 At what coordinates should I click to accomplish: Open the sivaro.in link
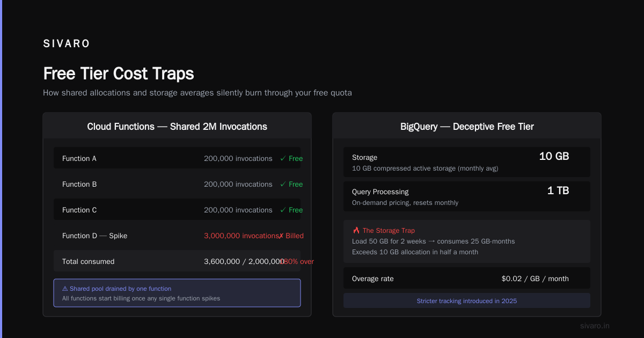[x=595, y=326]
